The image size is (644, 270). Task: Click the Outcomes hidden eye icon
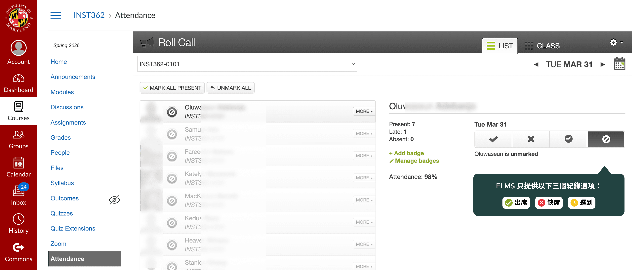tap(114, 200)
